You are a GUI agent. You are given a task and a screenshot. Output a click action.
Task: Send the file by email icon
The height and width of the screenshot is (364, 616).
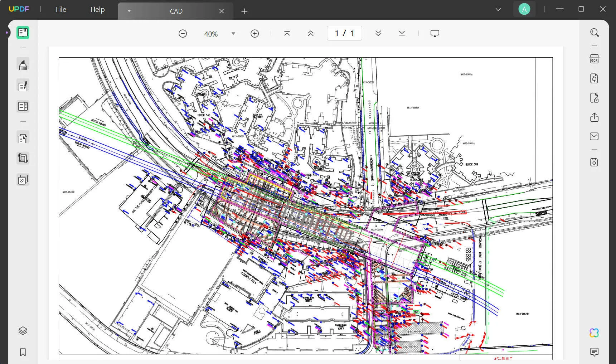click(x=594, y=136)
